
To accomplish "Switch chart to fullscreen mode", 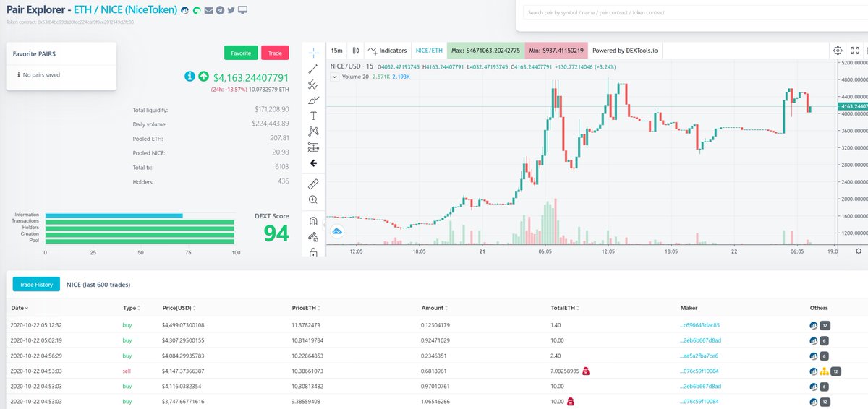I will [855, 51].
